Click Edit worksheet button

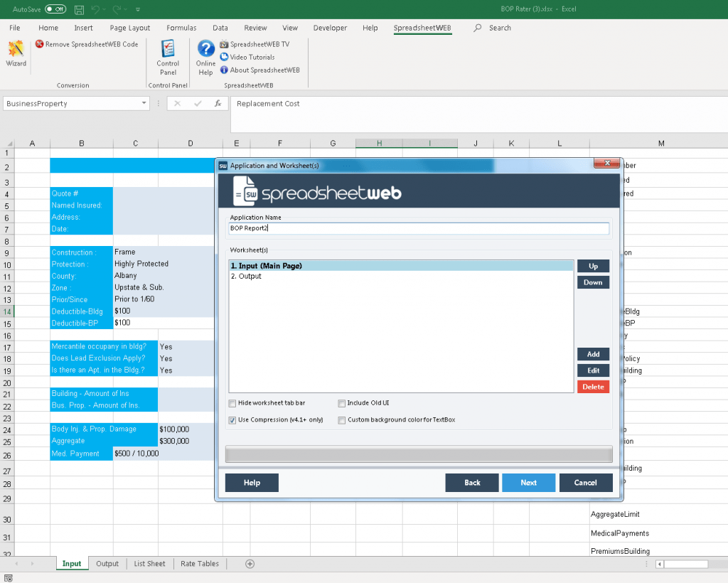click(x=594, y=370)
